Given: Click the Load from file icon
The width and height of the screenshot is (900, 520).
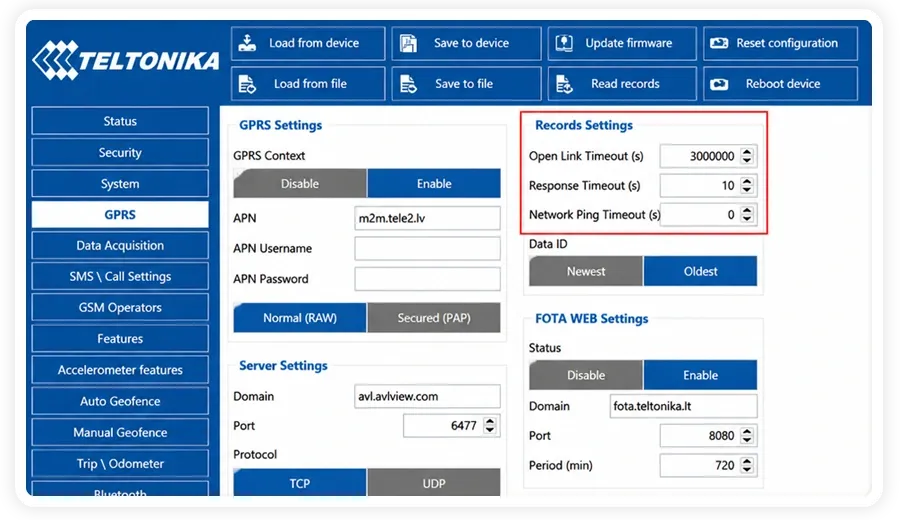Looking at the screenshot, I should 247,84.
